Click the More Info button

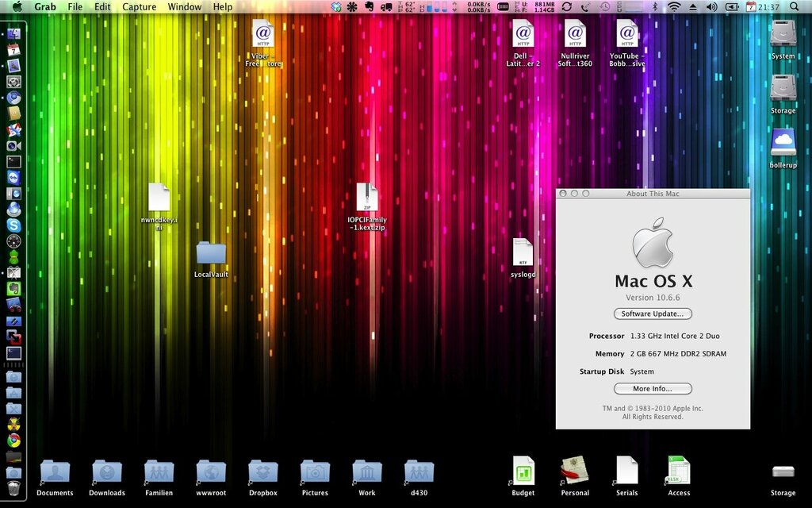point(653,389)
